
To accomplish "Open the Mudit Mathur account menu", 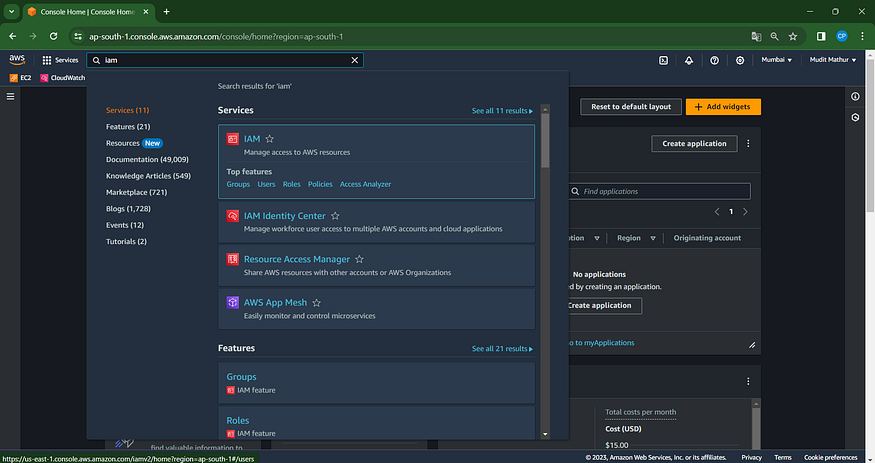I will (833, 60).
